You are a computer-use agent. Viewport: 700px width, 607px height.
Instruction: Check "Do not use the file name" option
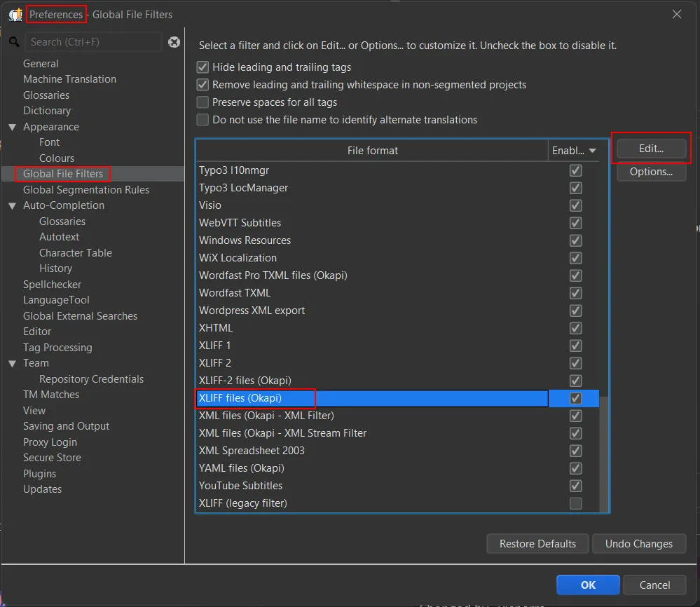203,119
